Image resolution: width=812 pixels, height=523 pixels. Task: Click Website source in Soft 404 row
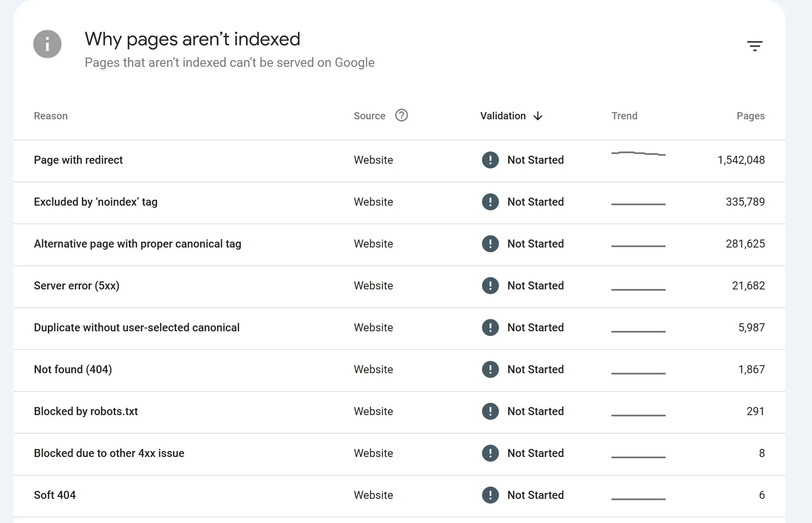pyautogui.click(x=373, y=495)
